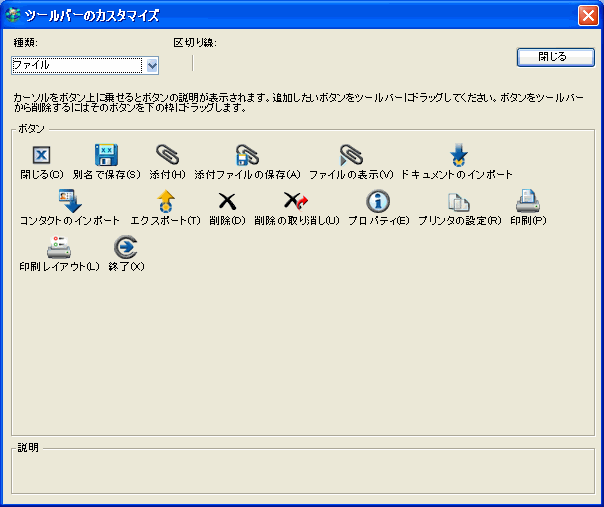Pick the 終了(X) exit icon

coord(126,247)
